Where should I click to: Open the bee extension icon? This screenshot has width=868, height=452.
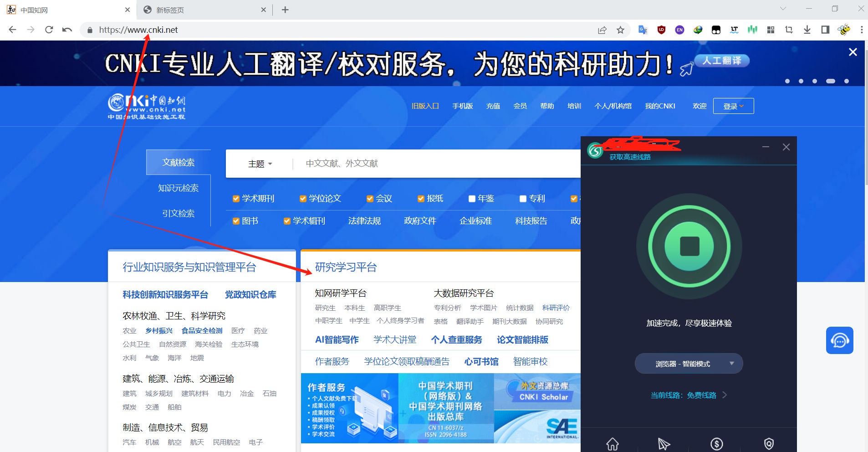844,30
